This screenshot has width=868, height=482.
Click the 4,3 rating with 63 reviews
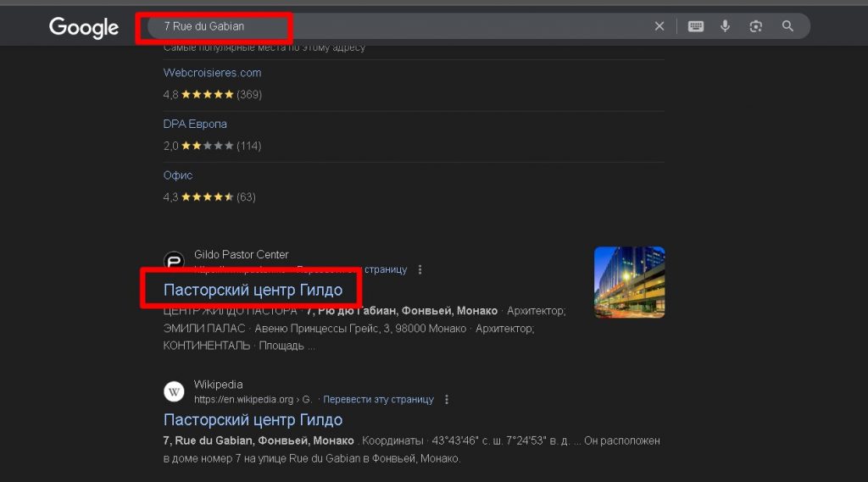(209, 197)
